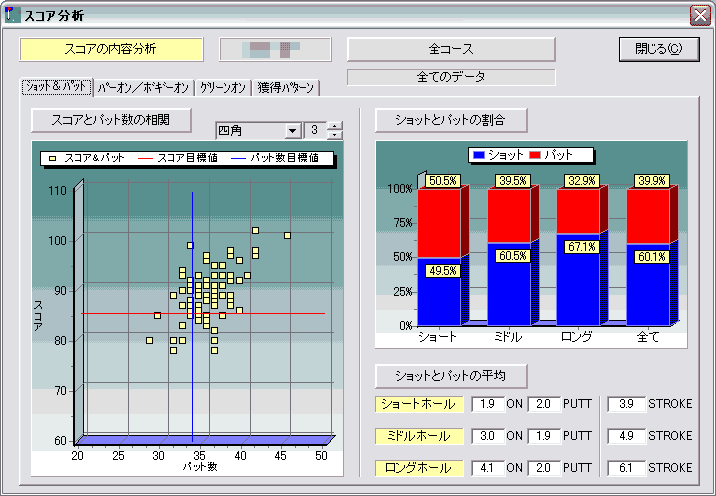This screenshot has width=716, height=496.
Task: Open the 四角 marker shape dropdown
Action: click(292, 131)
